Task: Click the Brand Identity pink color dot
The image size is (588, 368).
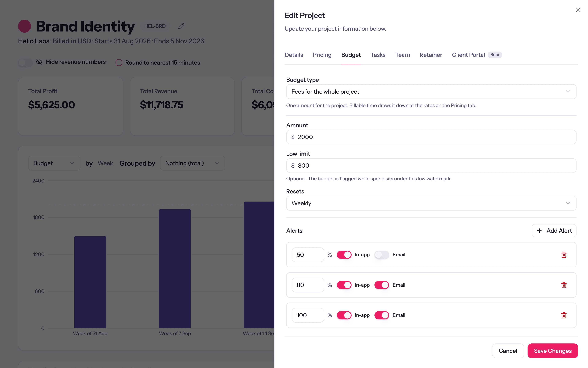Action: click(24, 26)
